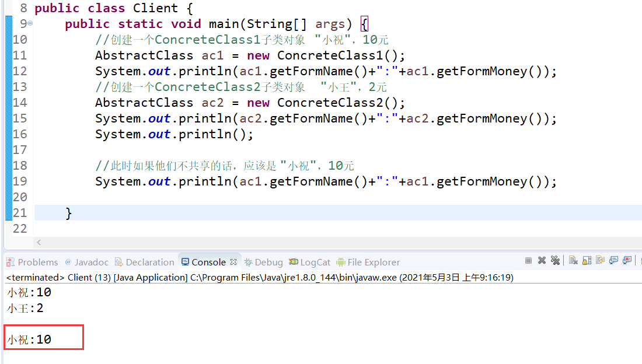Open the Debug tab
The image size is (642, 364).
(x=263, y=262)
